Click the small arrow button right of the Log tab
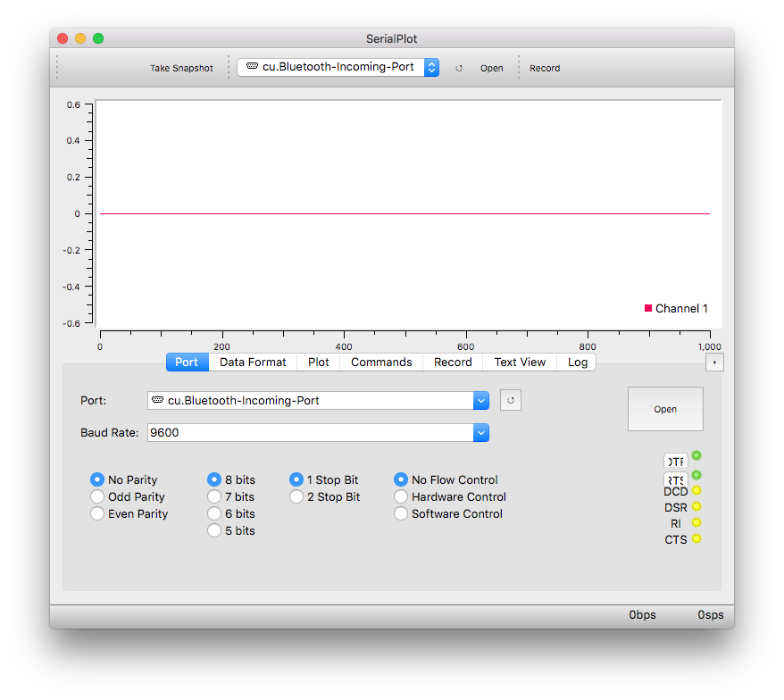 point(714,362)
